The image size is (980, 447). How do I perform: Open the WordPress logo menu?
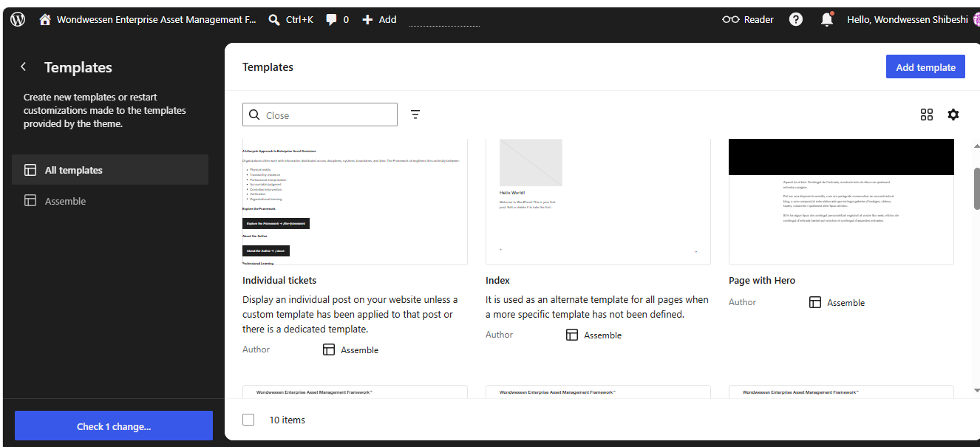tap(18, 20)
